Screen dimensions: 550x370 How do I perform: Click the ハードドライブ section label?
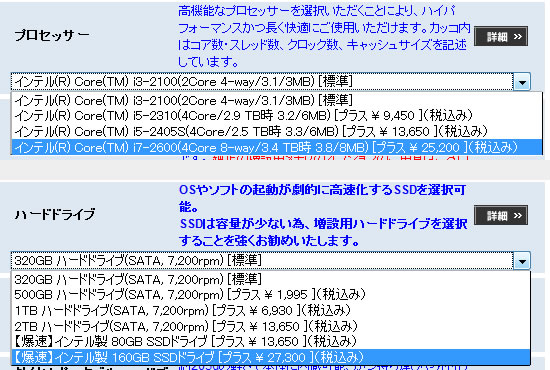click(55, 215)
